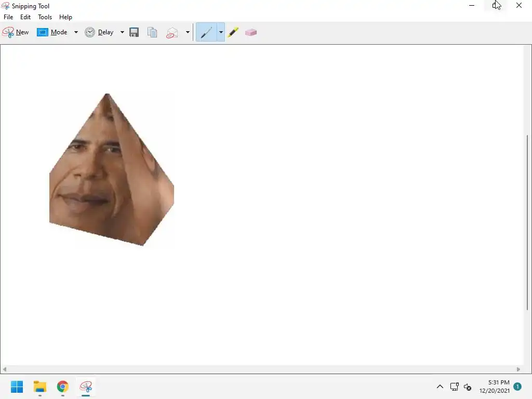Screen dimensions: 532x399
Task: Open the Windows Start menu
Action: pyautogui.click(x=17, y=387)
